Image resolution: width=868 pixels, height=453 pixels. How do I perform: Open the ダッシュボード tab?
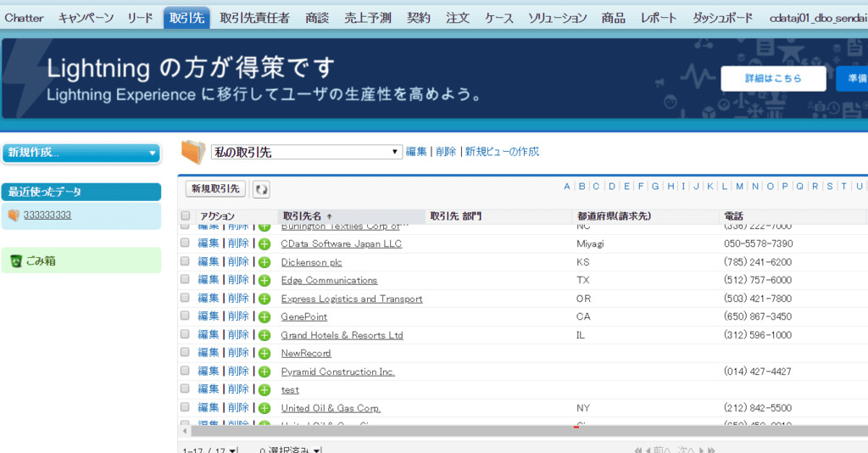(723, 18)
